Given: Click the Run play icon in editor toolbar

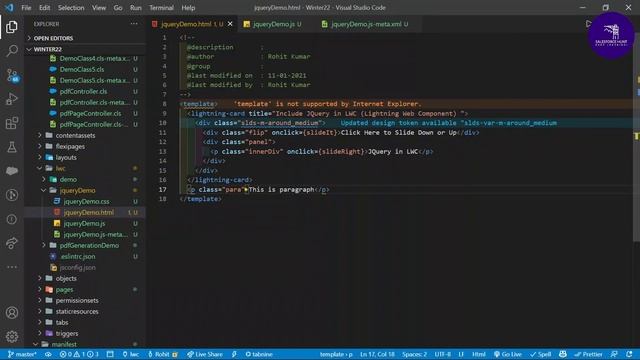Looking at the screenshot, I should coord(588,24).
